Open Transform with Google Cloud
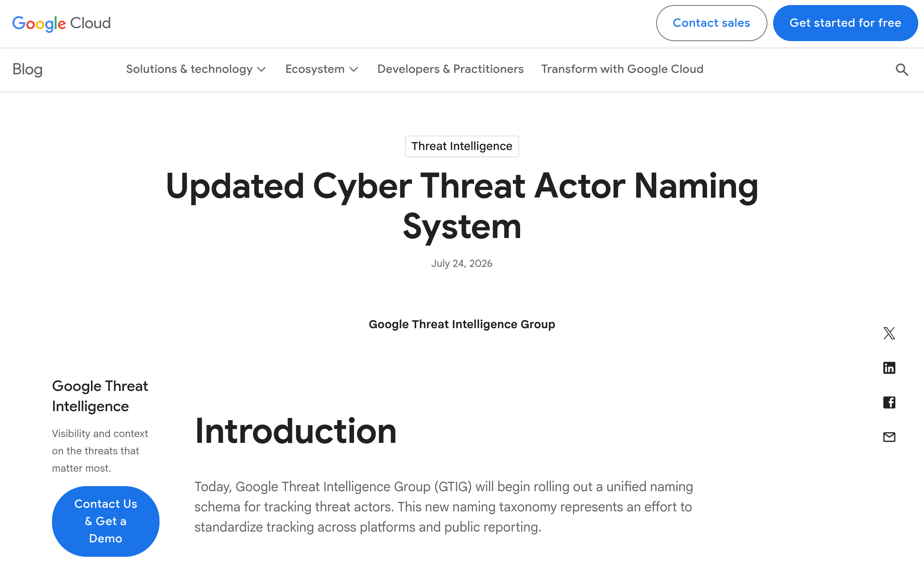The image size is (924, 577). pos(622,69)
